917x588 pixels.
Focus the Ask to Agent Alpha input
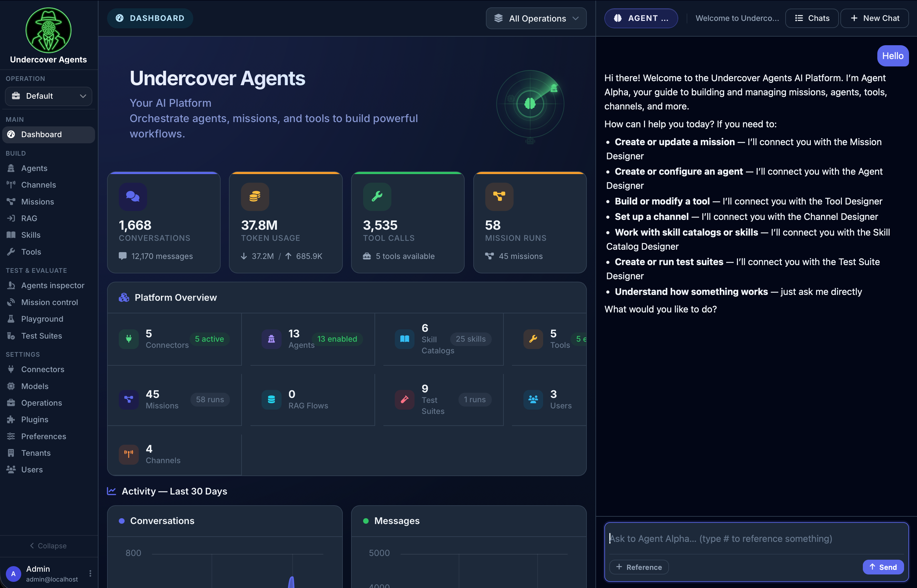pyautogui.click(x=756, y=538)
